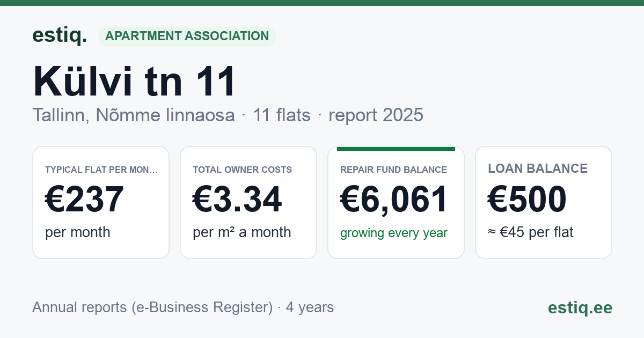
Task: Click the TOTAL OWNER COSTS label
Action: (242, 170)
